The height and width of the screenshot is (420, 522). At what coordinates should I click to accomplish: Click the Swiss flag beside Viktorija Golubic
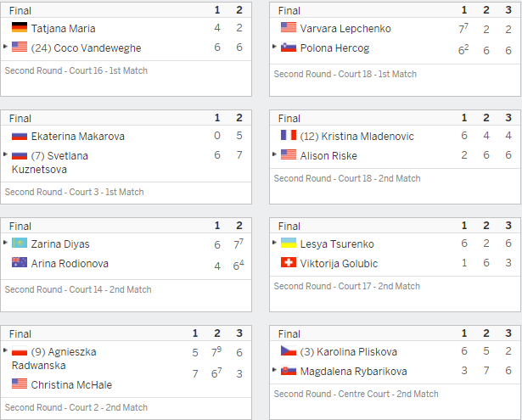coord(289,262)
